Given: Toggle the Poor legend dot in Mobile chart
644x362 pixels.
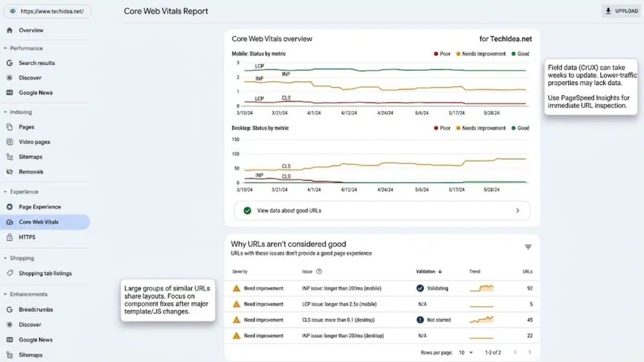Looking at the screenshot, I should point(436,54).
